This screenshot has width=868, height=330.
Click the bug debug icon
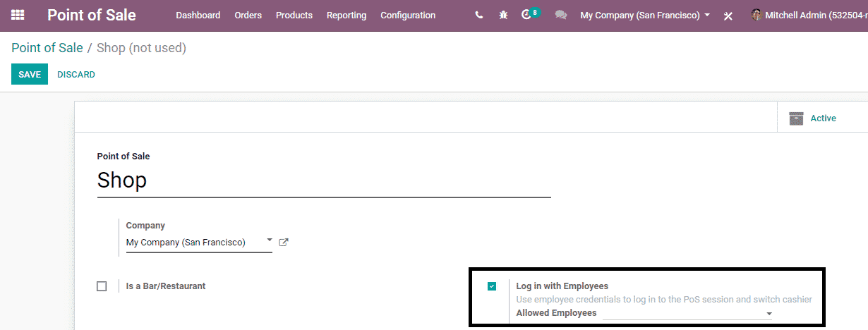click(503, 15)
